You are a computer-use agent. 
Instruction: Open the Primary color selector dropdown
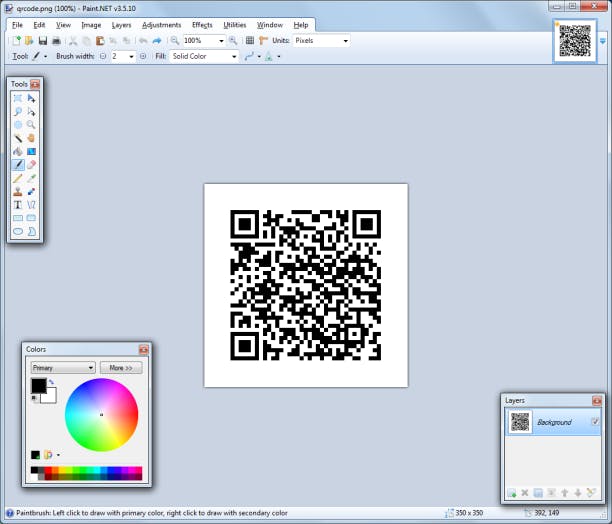[x=62, y=368]
